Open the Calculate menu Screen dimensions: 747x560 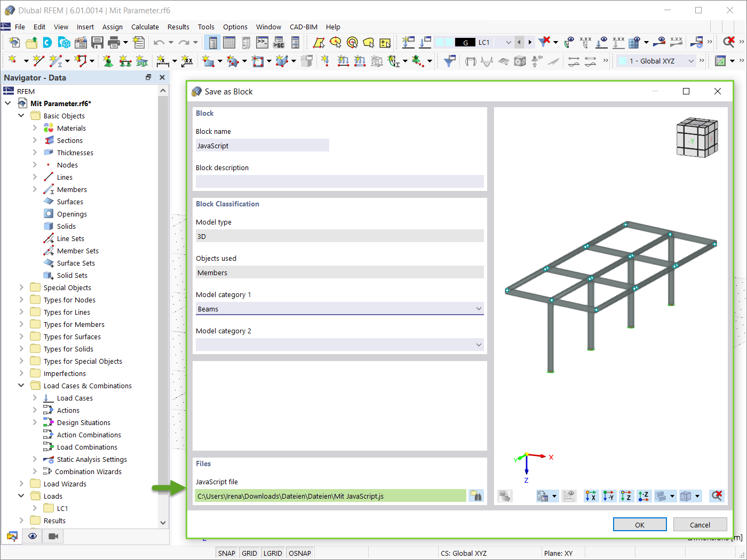[145, 27]
